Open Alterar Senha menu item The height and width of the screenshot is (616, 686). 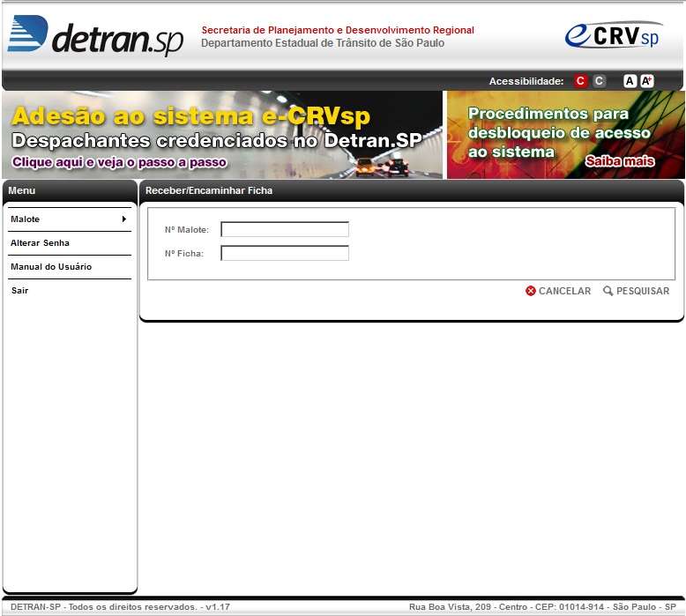pyautogui.click(x=70, y=243)
